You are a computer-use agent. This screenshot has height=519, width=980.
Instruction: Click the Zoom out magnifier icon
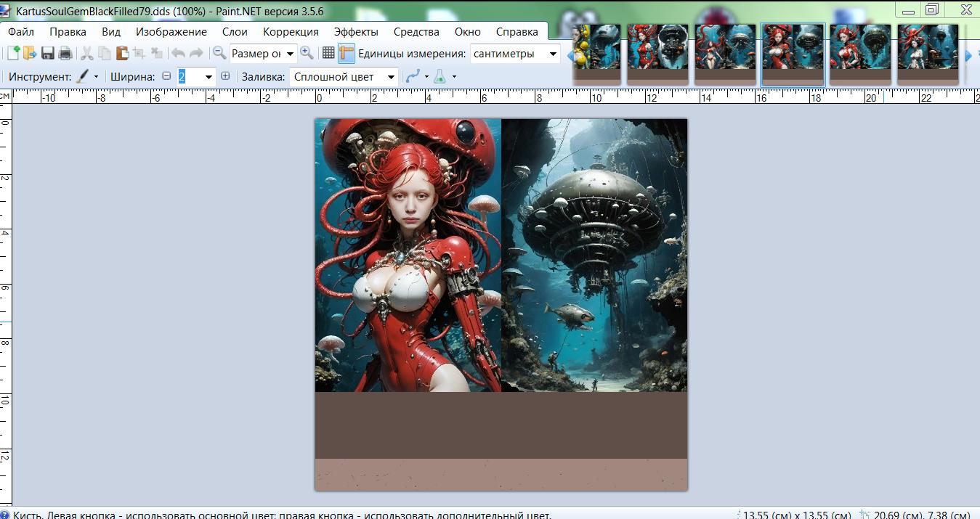click(x=219, y=53)
